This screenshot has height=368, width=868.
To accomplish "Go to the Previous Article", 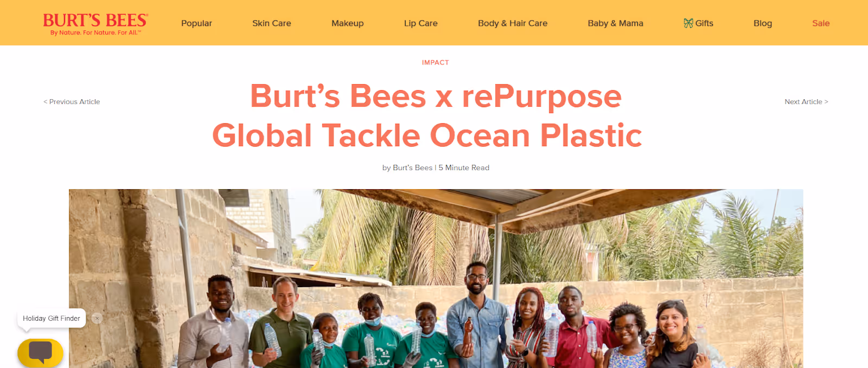I will coord(72,102).
